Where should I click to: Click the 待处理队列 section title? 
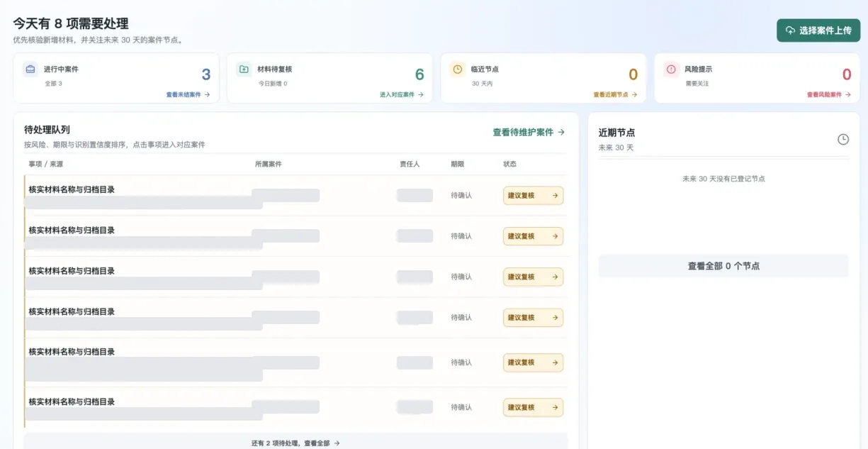point(47,129)
